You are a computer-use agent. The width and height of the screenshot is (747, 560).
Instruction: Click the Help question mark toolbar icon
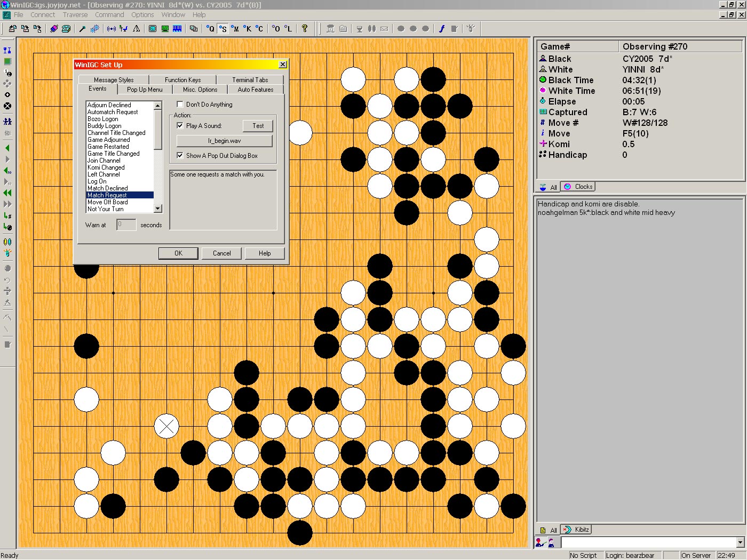point(305,28)
